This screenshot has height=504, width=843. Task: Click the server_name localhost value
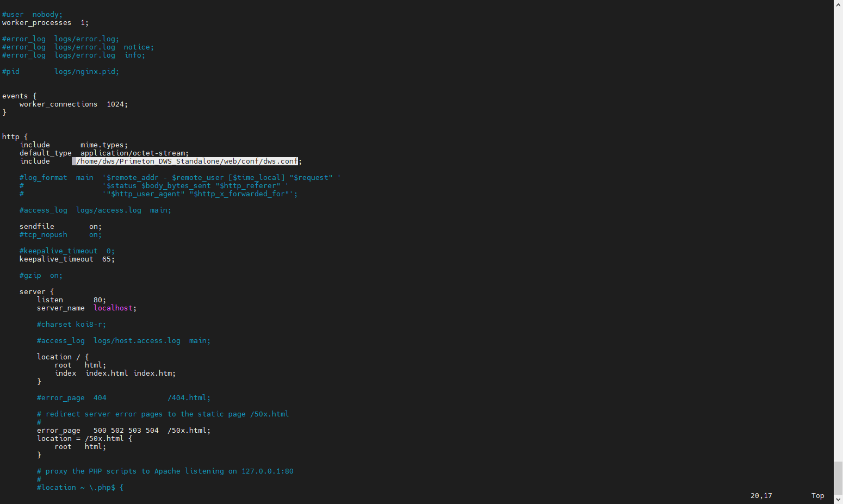click(x=113, y=308)
